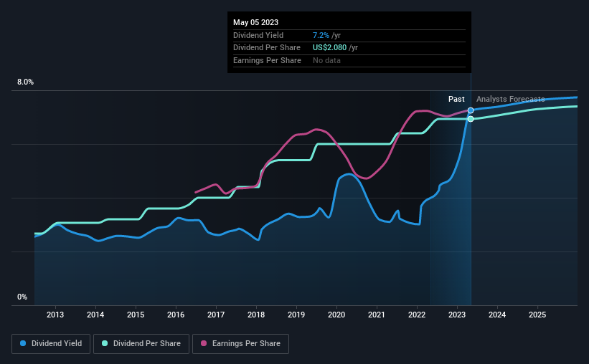This screenshot has height=364, width=589.
Task: Click the tooltip 'Dividend Per Share' row label
Action: [267, 48]
